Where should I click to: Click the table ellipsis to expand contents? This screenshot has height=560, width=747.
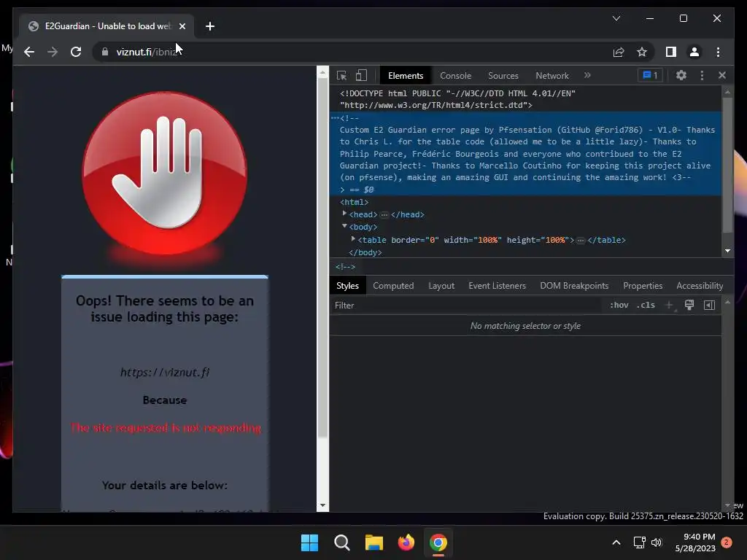click(x=580, y=241)
